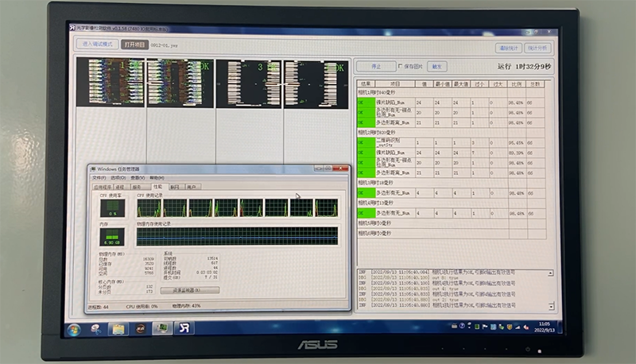Screen dimensions: 636x364
Task: Switch to the 用户 users tab
Action: pos(192,187)
